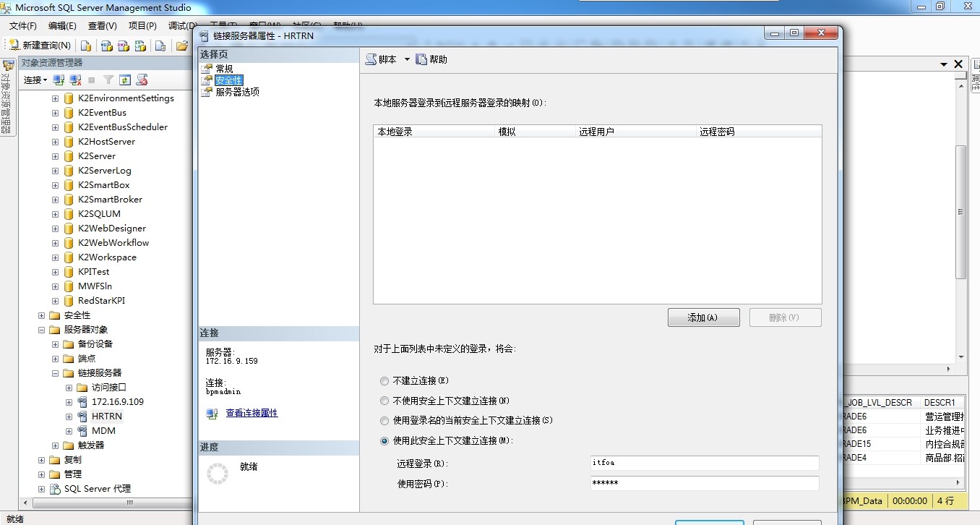Click the MDX query icon in toolbar
The width and height of the screenshot is (980, 525).
click(106, 46)
